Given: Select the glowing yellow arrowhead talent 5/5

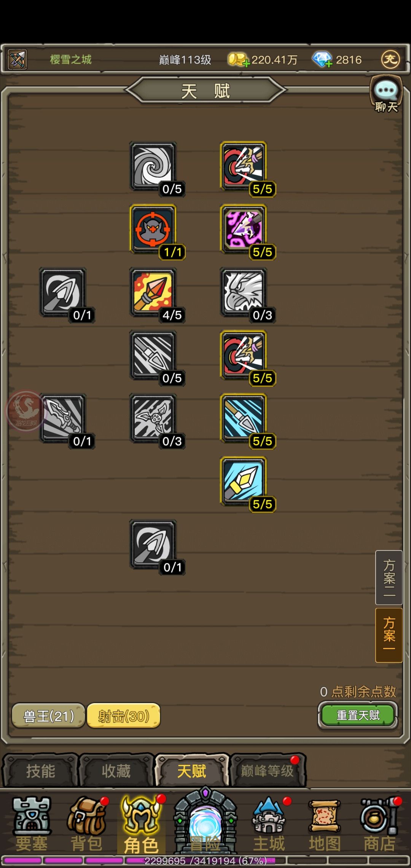Looking at the screenshot, I should pos(244,482).
